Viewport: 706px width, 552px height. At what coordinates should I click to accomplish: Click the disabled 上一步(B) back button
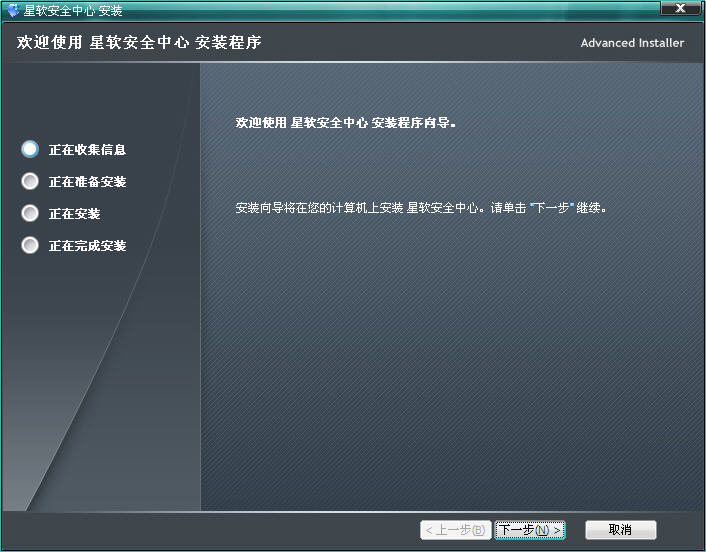tap(455, 530)
